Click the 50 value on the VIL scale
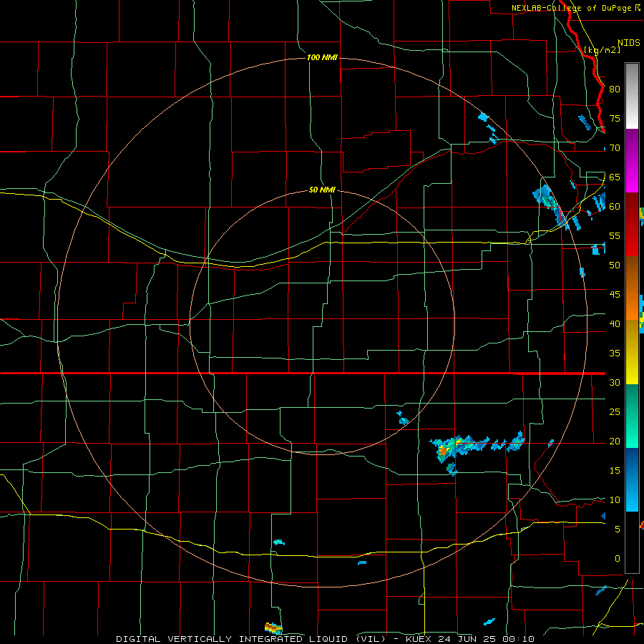The height and width of the screenshot is (644, 644). (615, 265)
